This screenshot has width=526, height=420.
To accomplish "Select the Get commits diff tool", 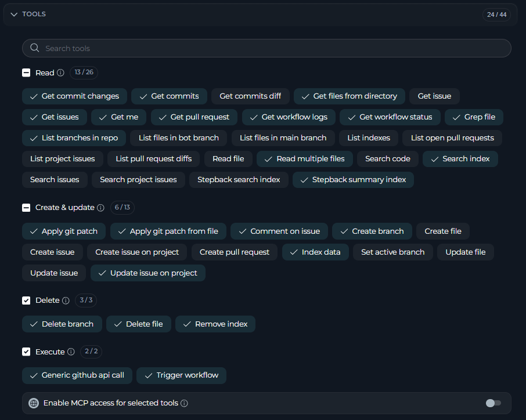I will tap(250, 96).
